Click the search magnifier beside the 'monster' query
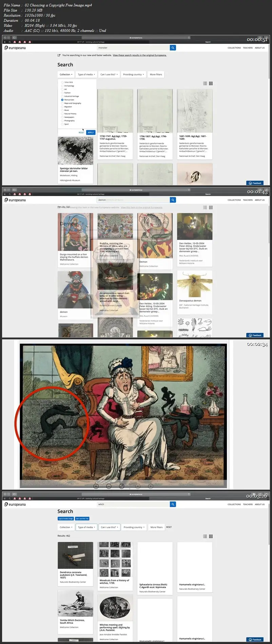Viewport: 272px width, 644px height. (x=173, y=48)
